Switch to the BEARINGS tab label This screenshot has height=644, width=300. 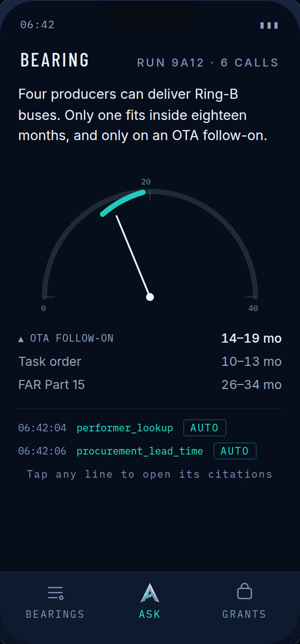[x=55, y=614]
